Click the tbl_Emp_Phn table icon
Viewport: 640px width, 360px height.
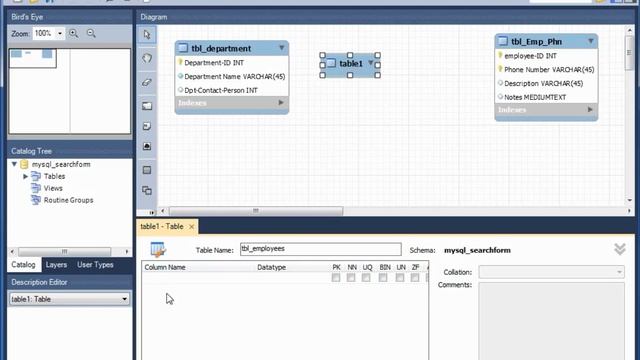[503, 41]
